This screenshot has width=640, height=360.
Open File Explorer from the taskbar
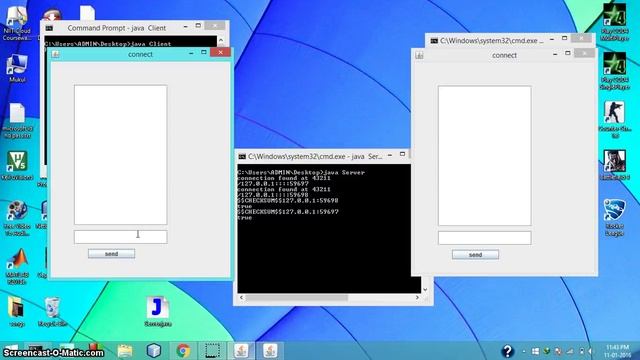[125, 351]
